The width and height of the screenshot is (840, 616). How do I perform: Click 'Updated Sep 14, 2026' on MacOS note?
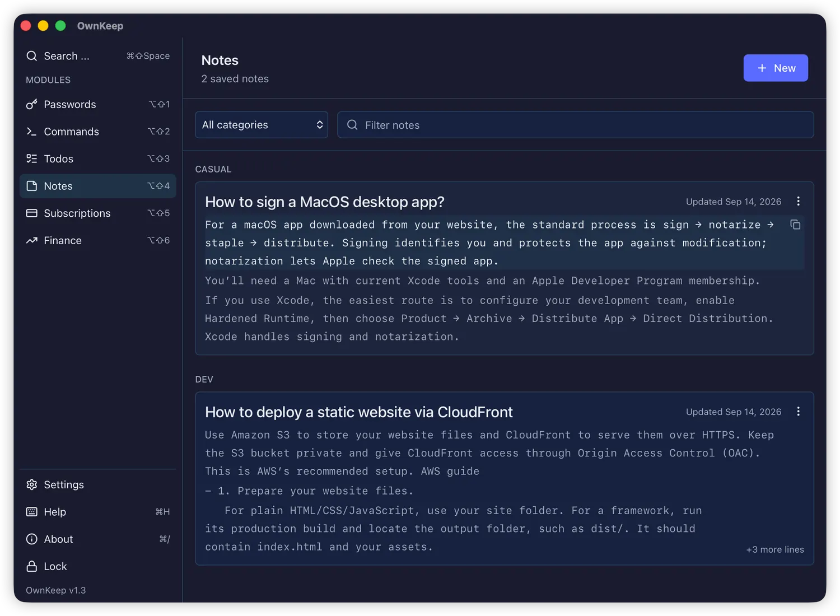click(734, 202)
